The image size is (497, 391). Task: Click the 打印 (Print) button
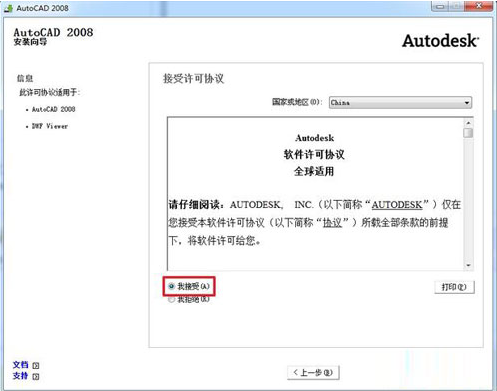(454, 287)
